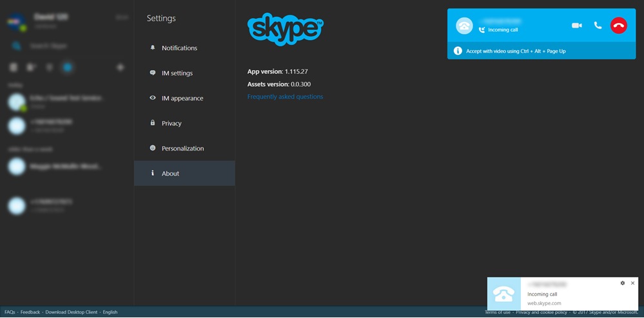
Task: Open Privacy and cookie policy link
Action: [542, 312]
